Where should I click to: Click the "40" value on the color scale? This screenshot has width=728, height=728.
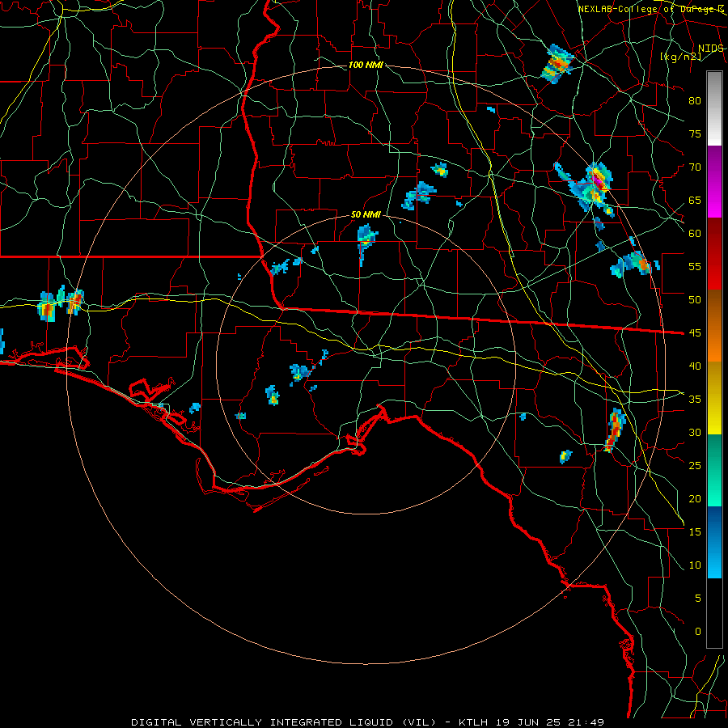point(695,366)
